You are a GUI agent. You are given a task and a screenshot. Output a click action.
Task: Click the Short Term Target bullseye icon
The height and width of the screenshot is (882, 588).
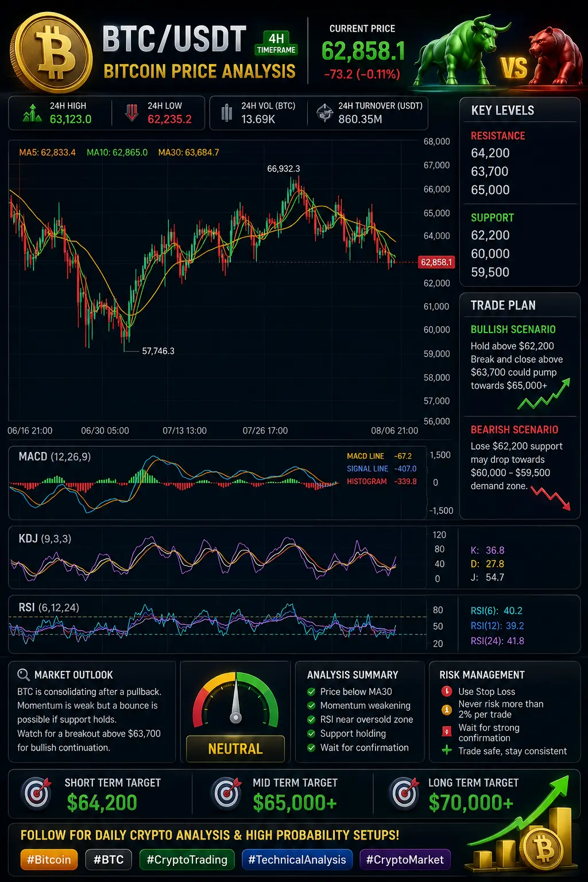(37, 792)
